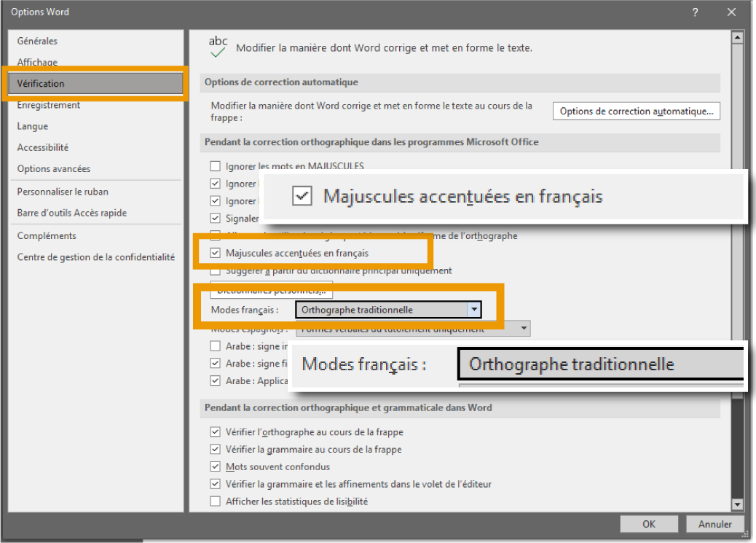This screenshot has width=756, height=543.
Task: Click the scrollbar up arrow
Action: pyautogui.click(x=736, y=38)
